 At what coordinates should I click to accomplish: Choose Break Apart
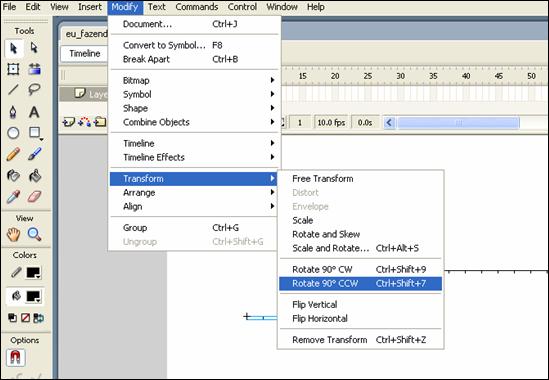pyautogui.click(x=194, y=59)
